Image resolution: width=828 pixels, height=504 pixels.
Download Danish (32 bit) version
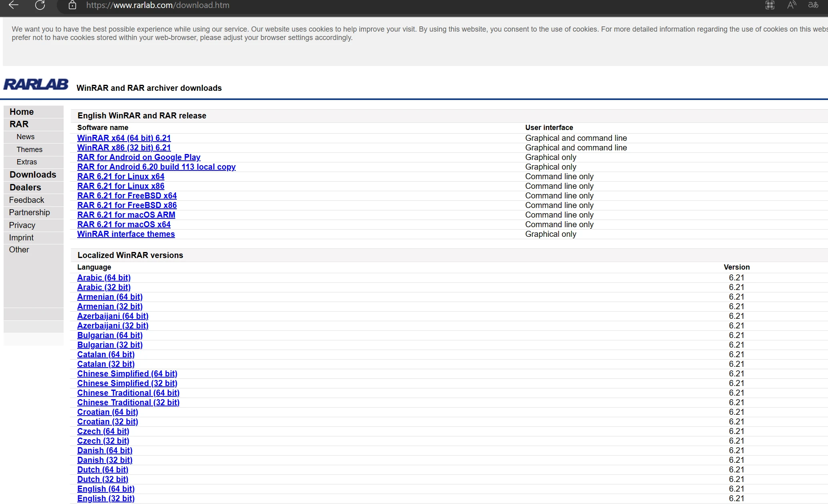click(105, 460)
